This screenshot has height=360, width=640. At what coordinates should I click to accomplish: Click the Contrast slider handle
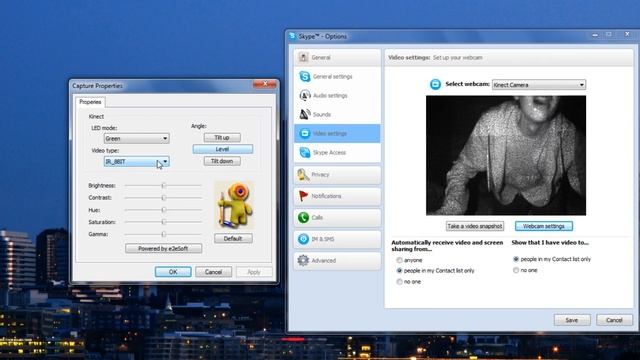164,198
